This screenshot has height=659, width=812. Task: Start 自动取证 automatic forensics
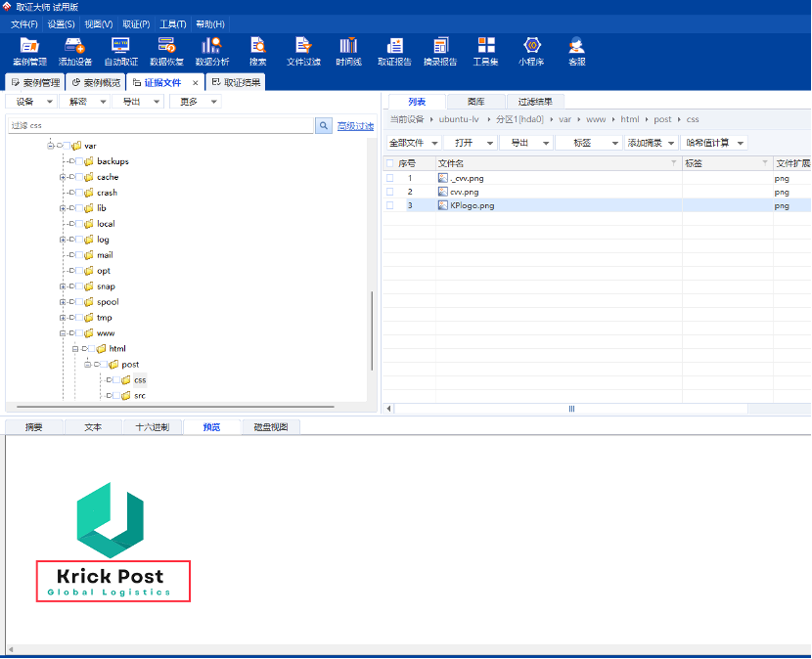pyautogui.click(x=120, y=51)
